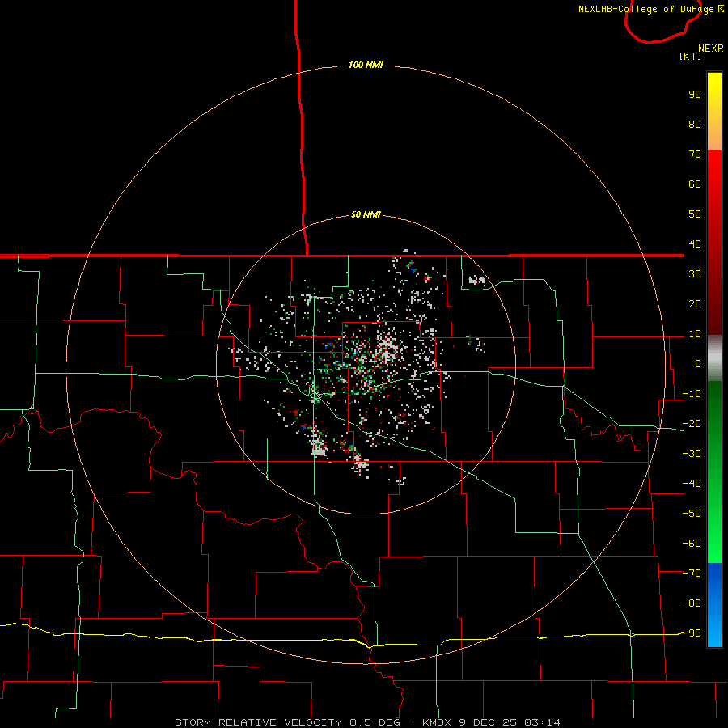Click the 40 value on the velocity scale
Screen dimensions: 728x728
pyautogui.click(x=695, y=244)
